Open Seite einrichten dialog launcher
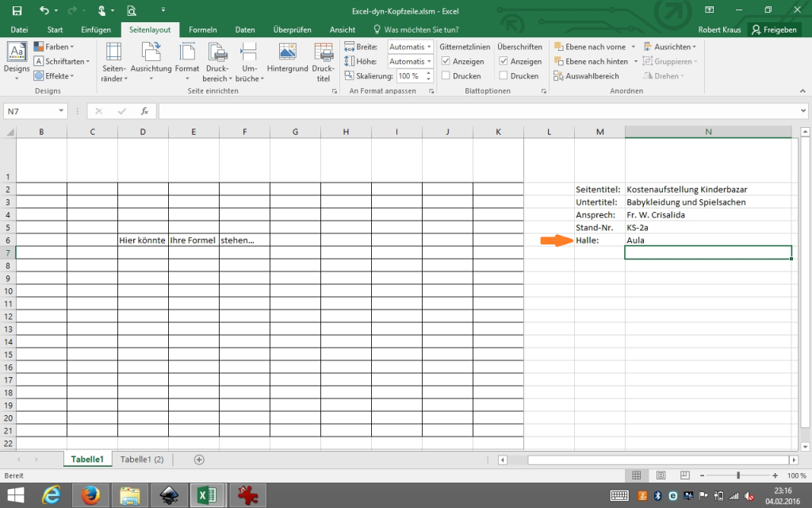The width and height of the screenshot is (812, 508). (x=334, y=91)
